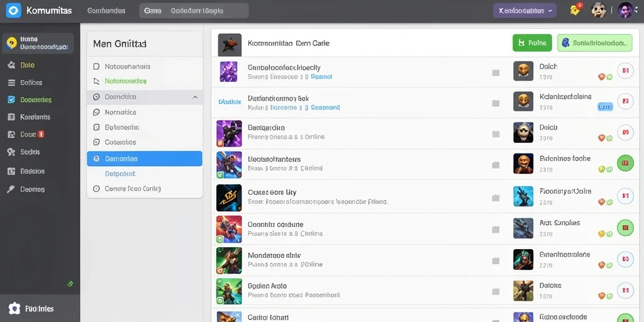Image resolution: width=644 pixels, height=322 pixels.
Task: Click the blue badge under Kdanitectaleine
Action: click(605, 107)
